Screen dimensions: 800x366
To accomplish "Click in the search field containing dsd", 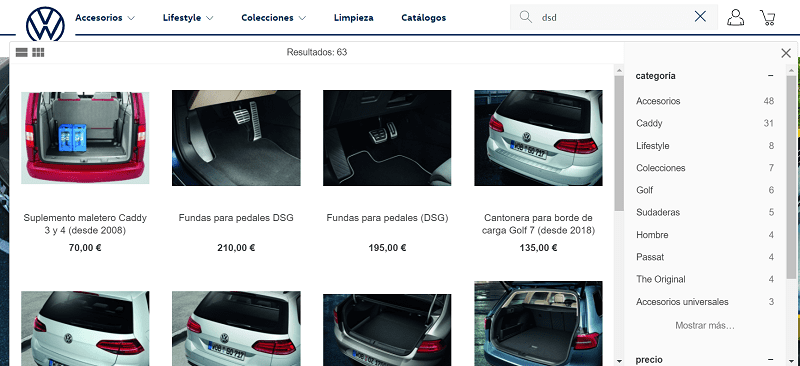I will [x=614, y=17].
